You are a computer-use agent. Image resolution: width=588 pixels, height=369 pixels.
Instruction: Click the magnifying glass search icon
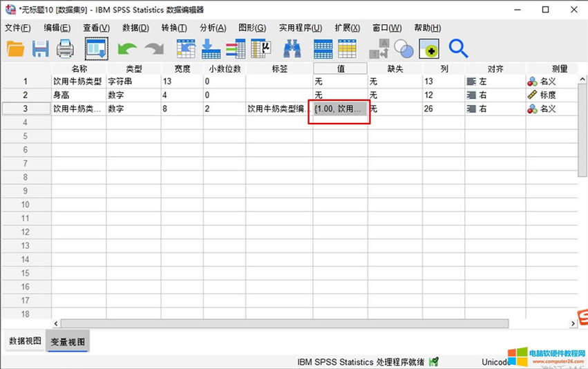[458, 48]
